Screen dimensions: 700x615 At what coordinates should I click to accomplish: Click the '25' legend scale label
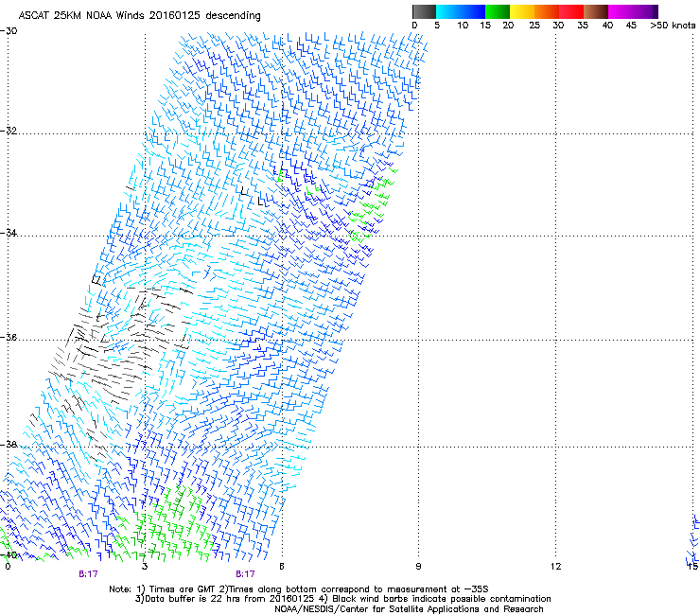click(534, 26)
